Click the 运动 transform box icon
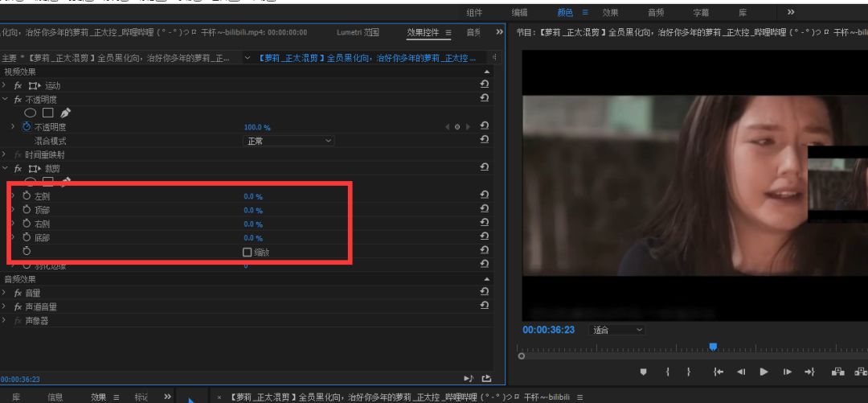 [x=35, y=86]
